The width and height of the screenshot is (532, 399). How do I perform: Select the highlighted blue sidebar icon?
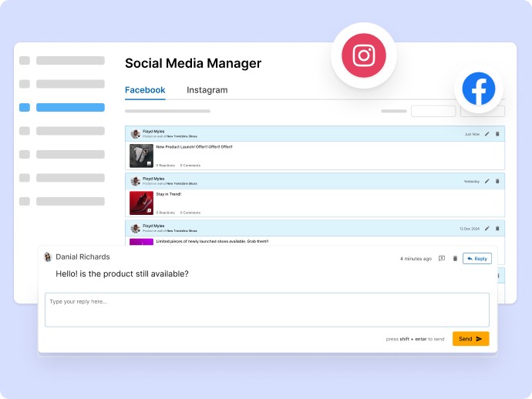pyautogui.click(x=25, y=108)
